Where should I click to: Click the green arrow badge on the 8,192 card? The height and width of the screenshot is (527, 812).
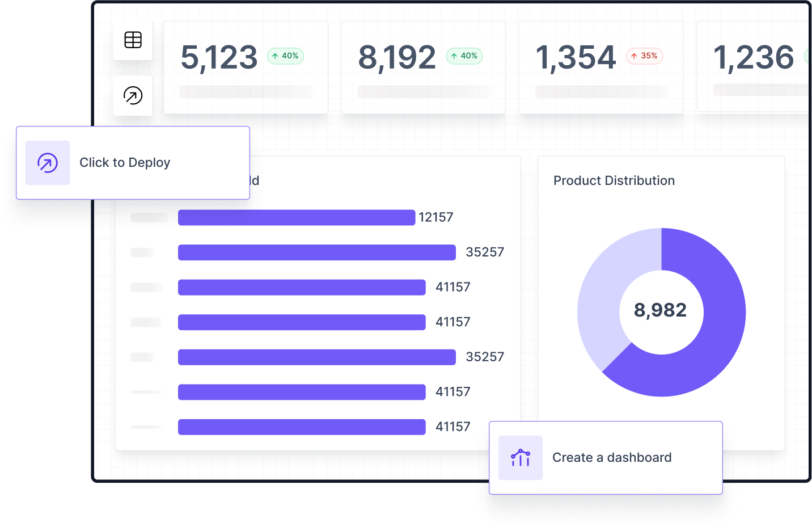pyautogui.click(x=455, y=56)
